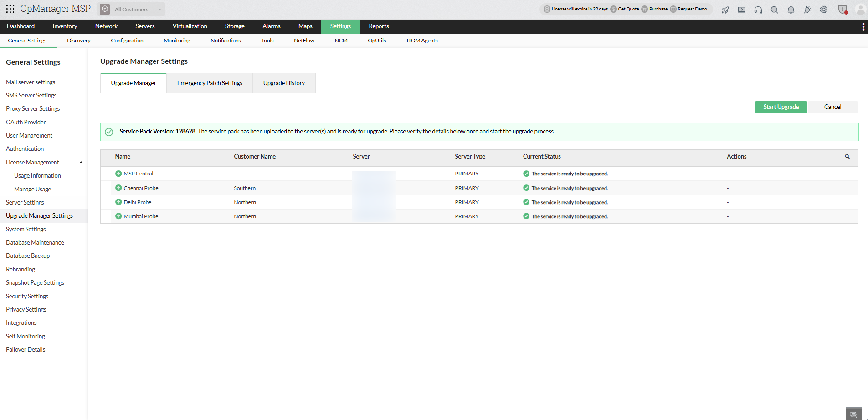Click the plug integrations icon
This screenshot has width=868, height=420.
pos(807,10)
